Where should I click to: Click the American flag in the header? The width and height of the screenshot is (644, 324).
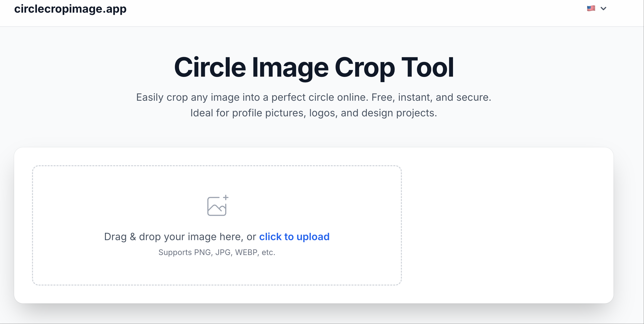(x=591, y=8)
